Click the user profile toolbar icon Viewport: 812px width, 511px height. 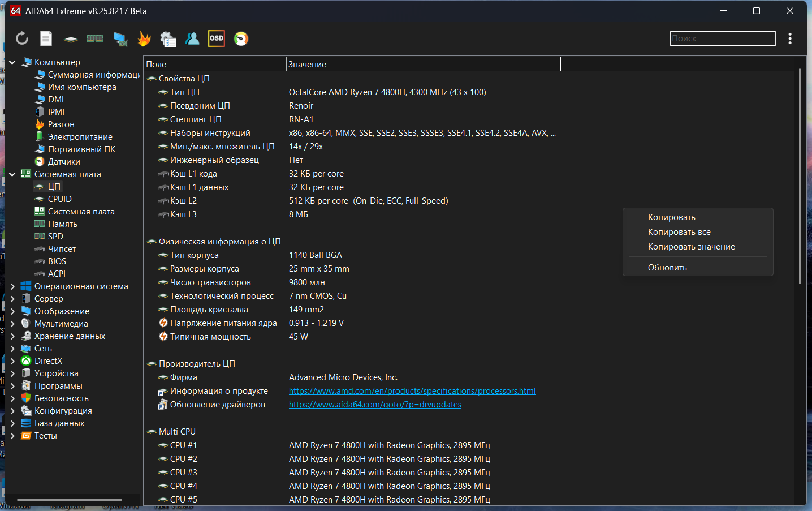(192, 38)
